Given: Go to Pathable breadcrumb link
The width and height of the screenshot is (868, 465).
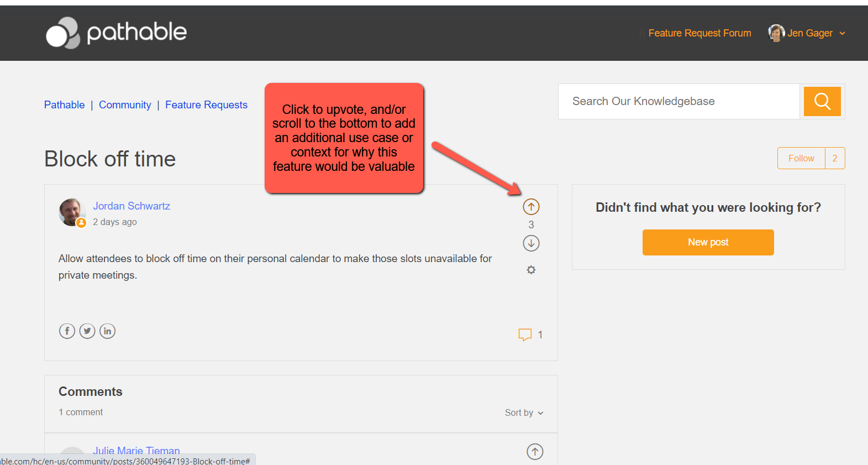Looking at the screenshot, I should (64, 105).
